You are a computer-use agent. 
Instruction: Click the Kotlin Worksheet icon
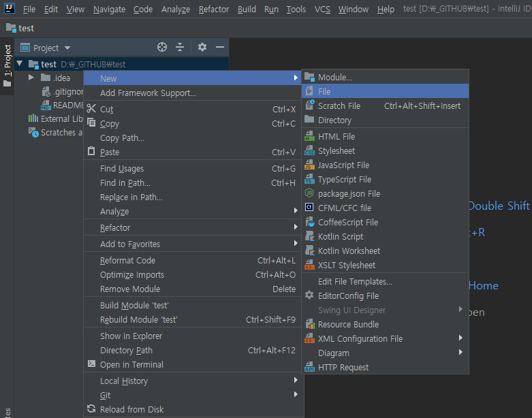pos(309,251)
